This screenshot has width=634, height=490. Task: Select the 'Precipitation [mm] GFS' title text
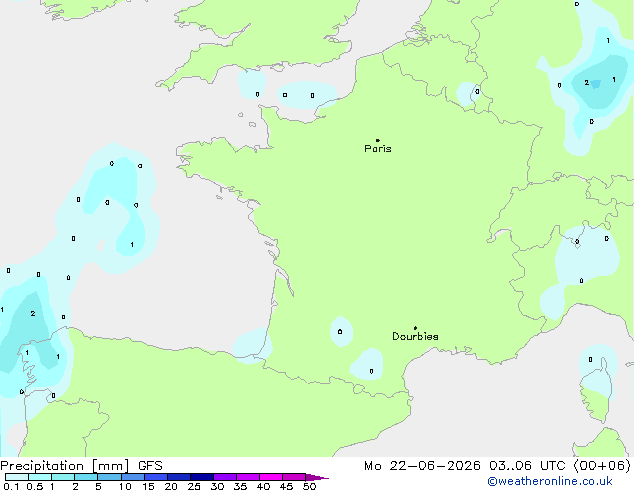pyautogui.click(x=81, y=466)
